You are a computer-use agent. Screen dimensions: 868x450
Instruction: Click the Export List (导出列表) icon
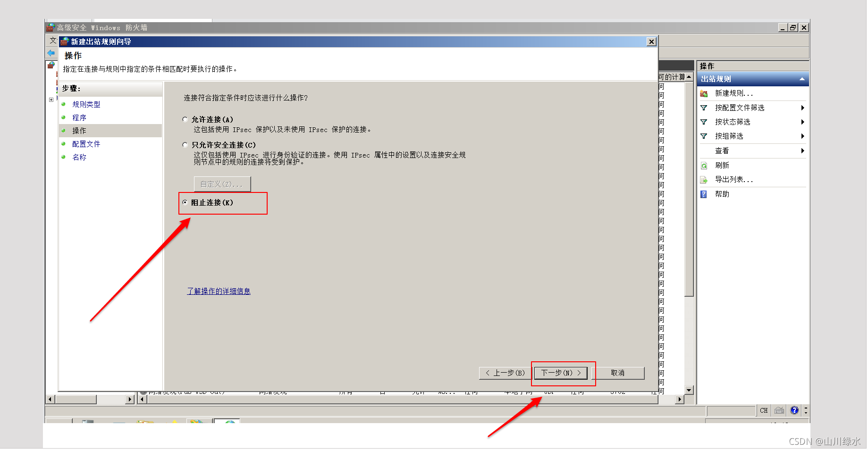(704, 180)
